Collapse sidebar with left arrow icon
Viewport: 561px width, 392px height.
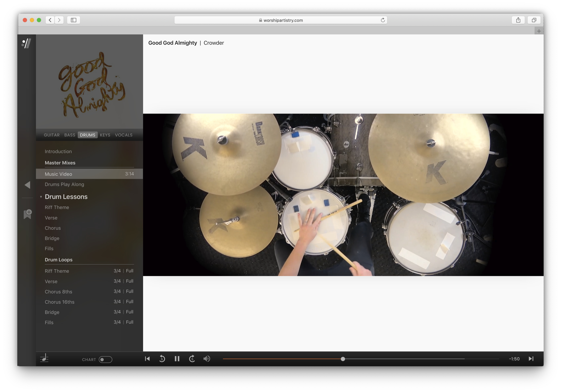(x=28, y=185)
